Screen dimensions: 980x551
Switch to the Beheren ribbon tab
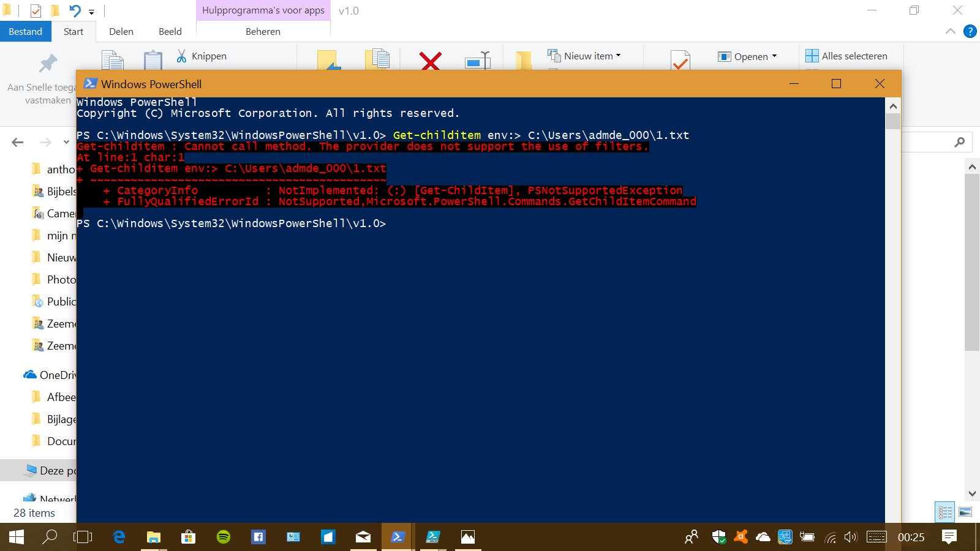pos(263,31)
